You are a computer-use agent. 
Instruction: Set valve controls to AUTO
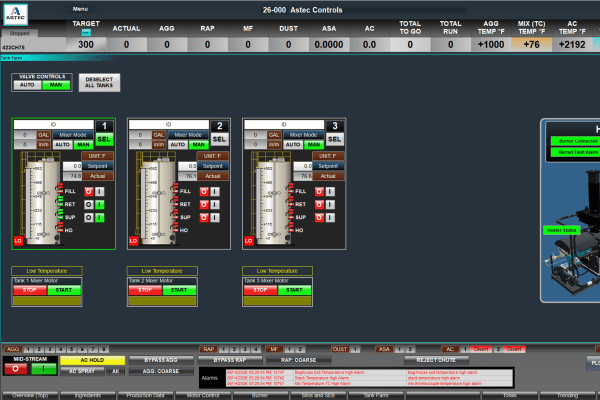27,85
